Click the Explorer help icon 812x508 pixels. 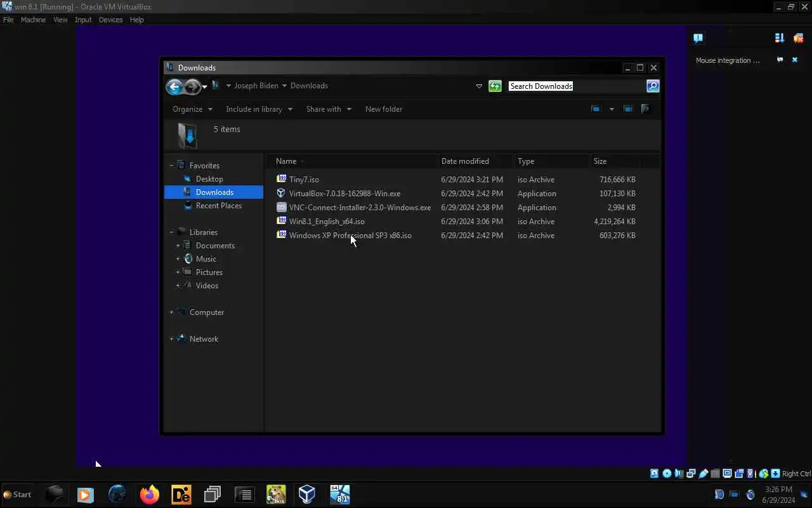[646, 109]
